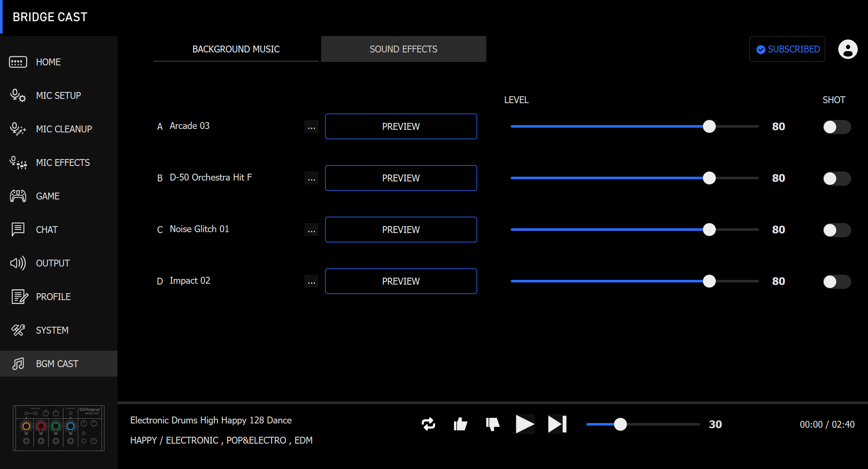Click the Roland Bridge Cast device image

(x=58, y=428)
